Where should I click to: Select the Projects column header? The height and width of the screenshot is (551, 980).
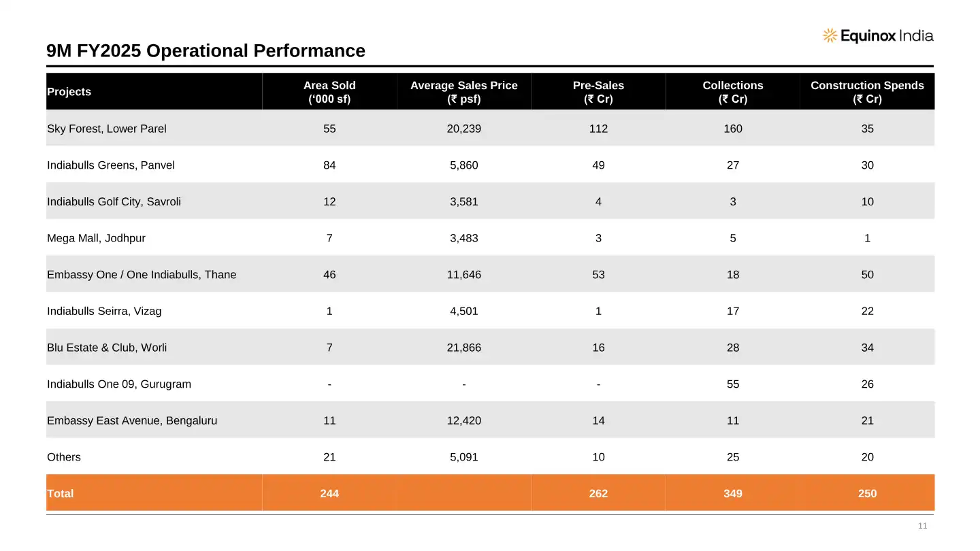69,92
